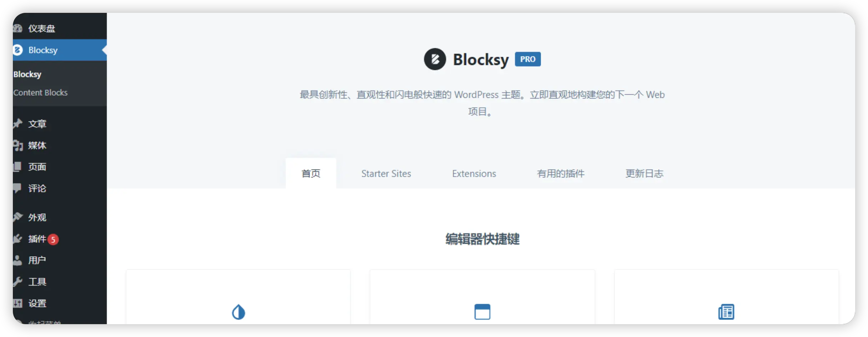The height and width of the screenshot is (337, 868).
Task: Click the news list icon card
Action: click(726, 312)
